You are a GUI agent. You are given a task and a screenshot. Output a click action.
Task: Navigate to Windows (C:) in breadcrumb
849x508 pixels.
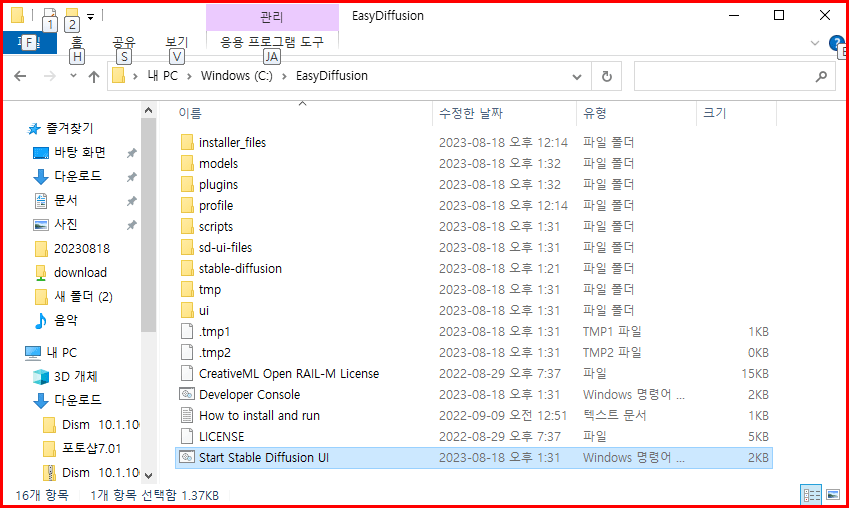point(237,76)
